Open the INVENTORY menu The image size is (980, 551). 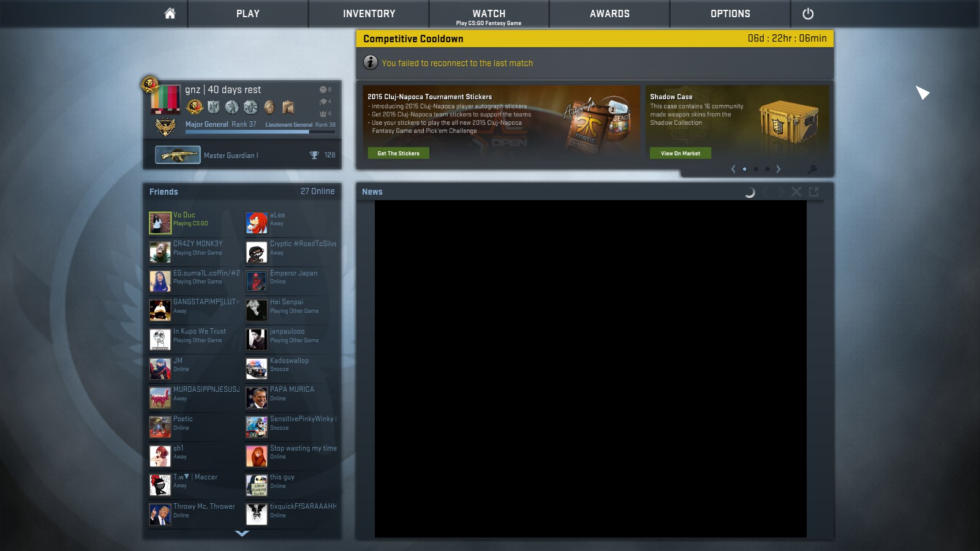[369, 13]
